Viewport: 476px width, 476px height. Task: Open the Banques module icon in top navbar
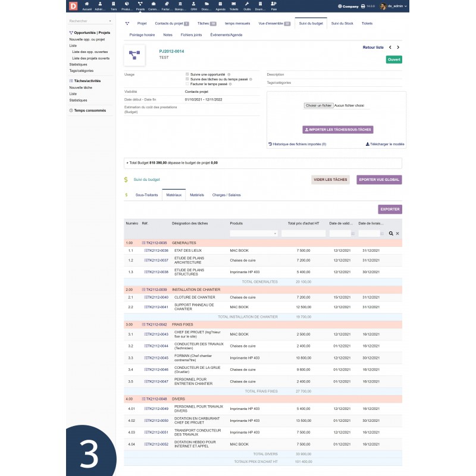[181, 6]
